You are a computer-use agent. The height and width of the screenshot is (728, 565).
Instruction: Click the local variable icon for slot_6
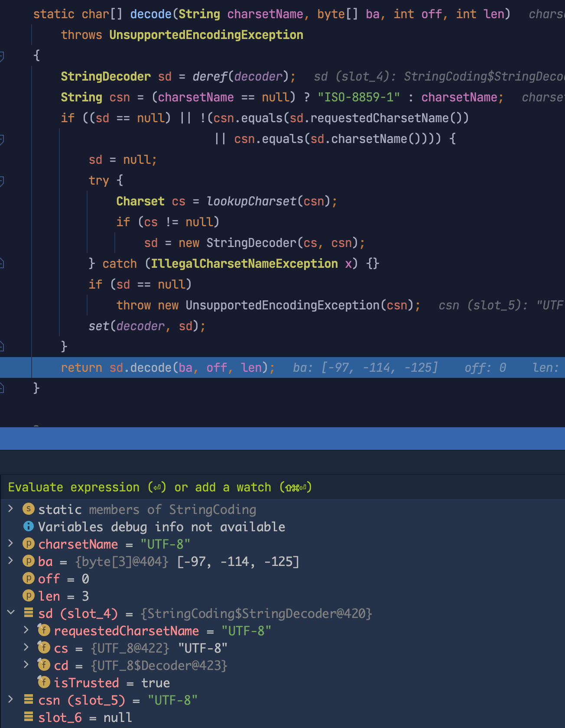click(29, 717)
